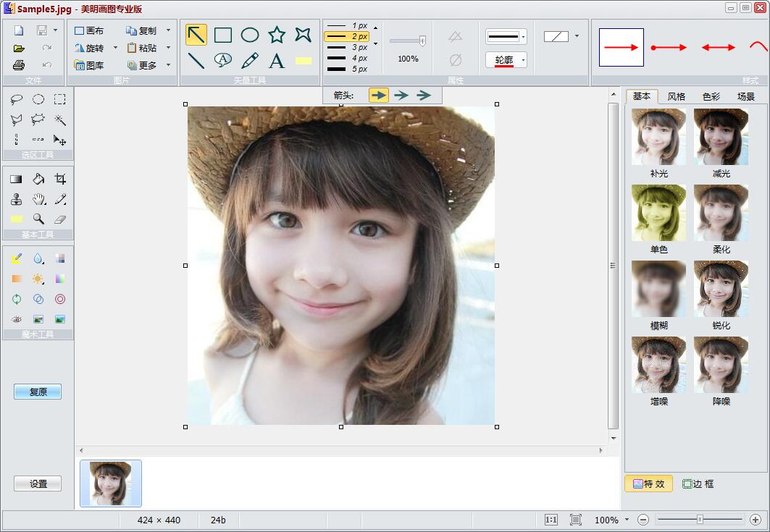Apply the 模糊 blur effect thumbnail

pos(658,288)
